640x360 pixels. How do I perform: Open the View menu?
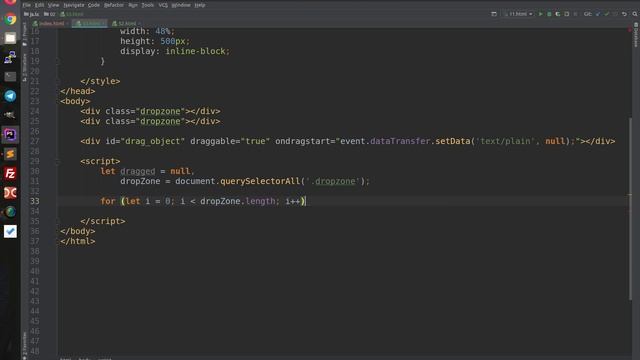coord(53,5)
